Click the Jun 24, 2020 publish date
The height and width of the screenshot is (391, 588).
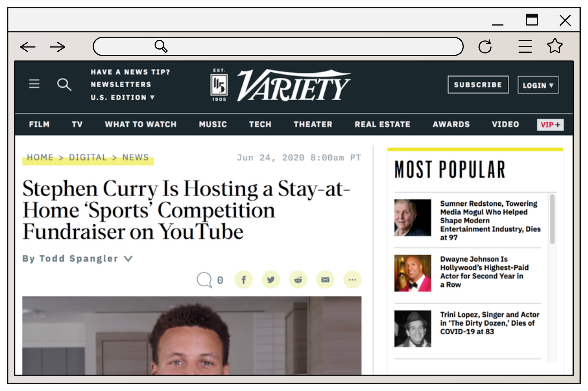299,158
